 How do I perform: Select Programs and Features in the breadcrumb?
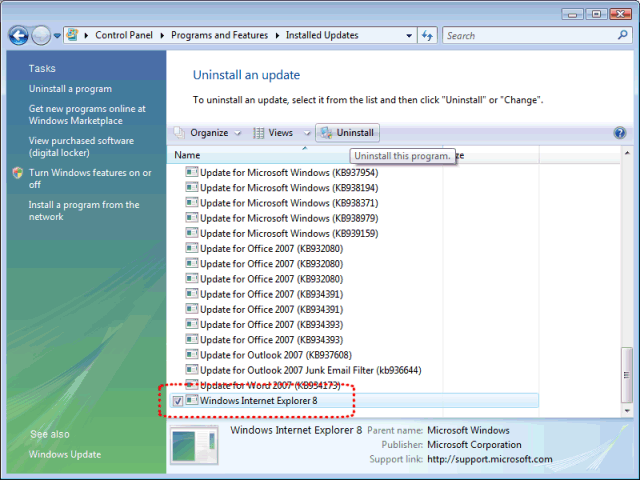(219, 35)
